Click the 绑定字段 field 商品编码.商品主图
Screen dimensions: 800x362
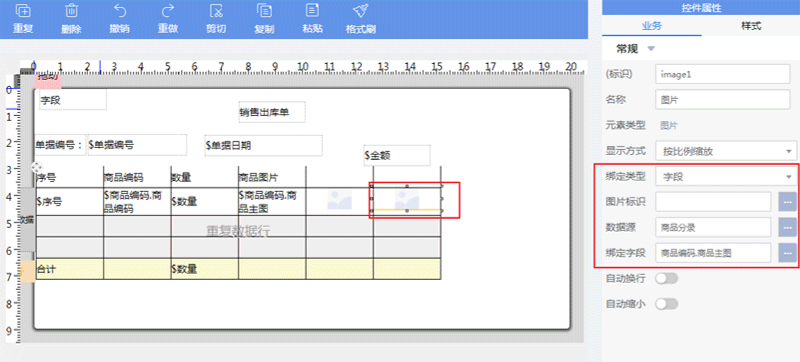(713, 253)
